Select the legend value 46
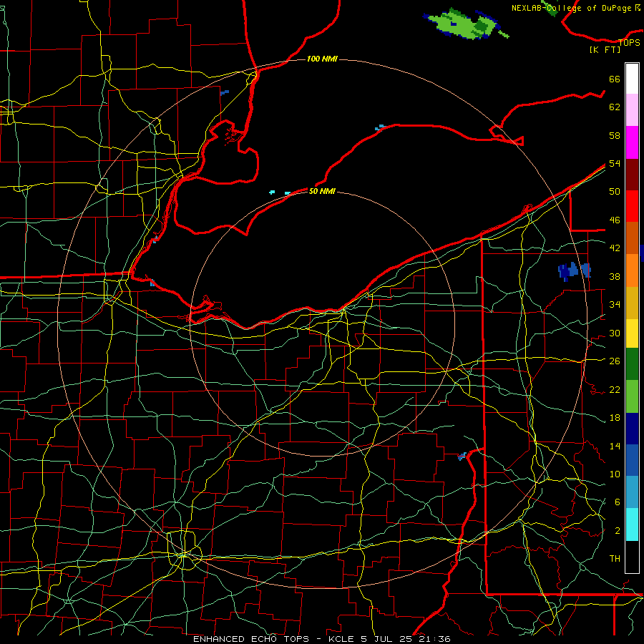The height and width of the screenshot is (644, 644). [615, 220]
